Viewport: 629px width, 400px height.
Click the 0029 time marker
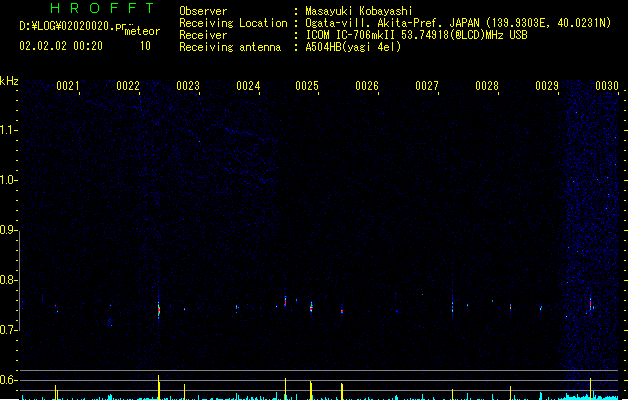click(547, 86)
